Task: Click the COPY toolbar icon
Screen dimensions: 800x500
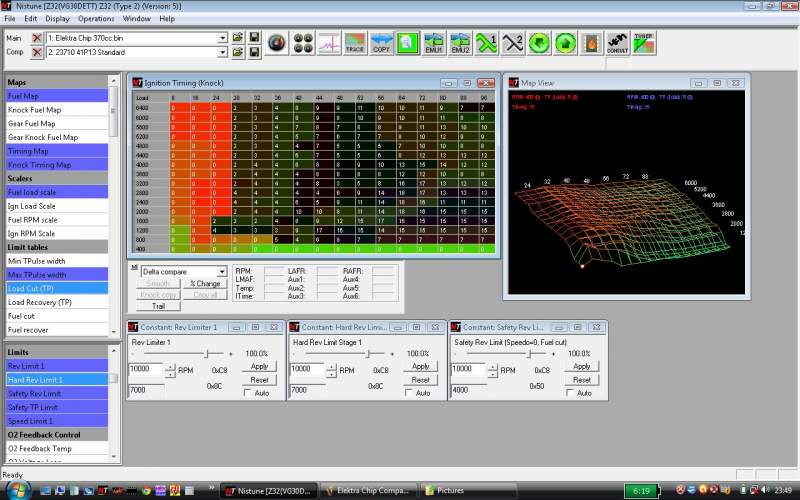Action: (x=381, y=44)
